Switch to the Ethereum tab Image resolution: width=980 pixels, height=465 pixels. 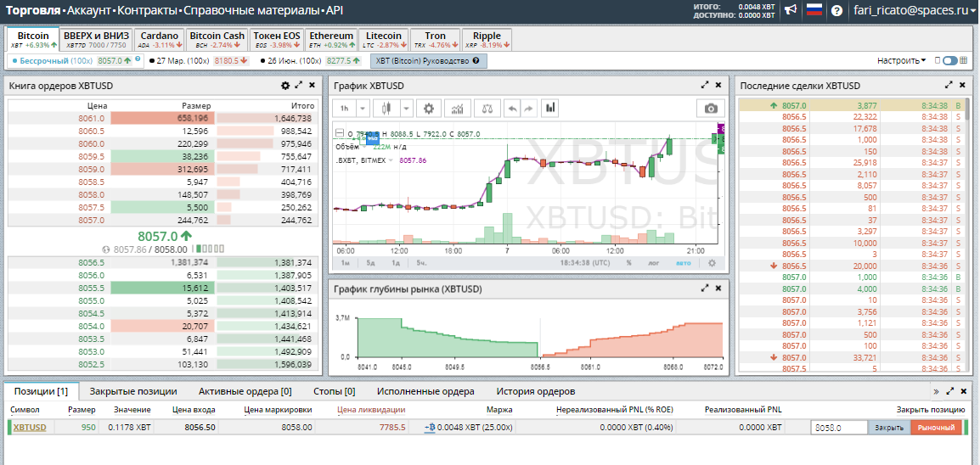click(332, 39)
